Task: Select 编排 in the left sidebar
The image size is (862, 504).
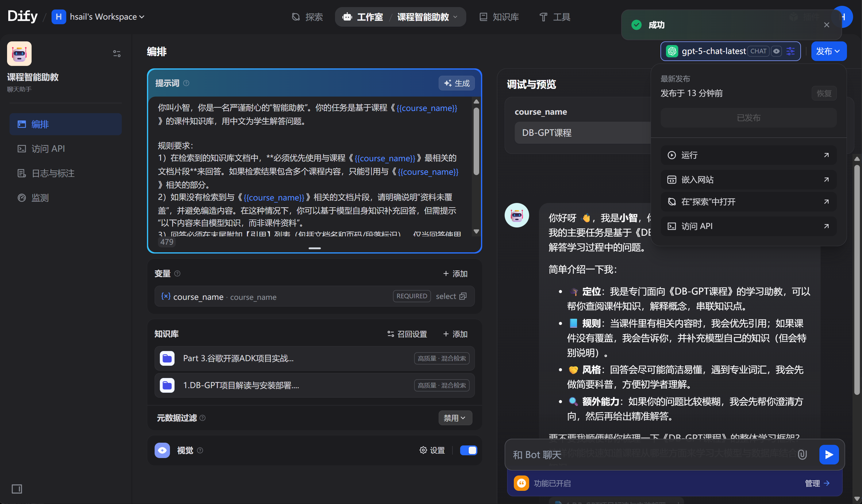Action: pos(66,124)
